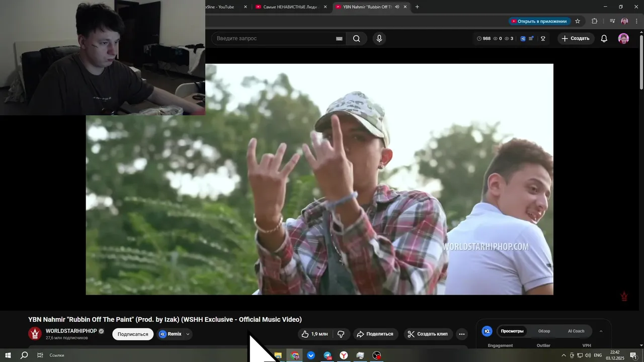Collapse the vidIQ panel with the chevron
644x362 pixels.
(x=601, y=331)
